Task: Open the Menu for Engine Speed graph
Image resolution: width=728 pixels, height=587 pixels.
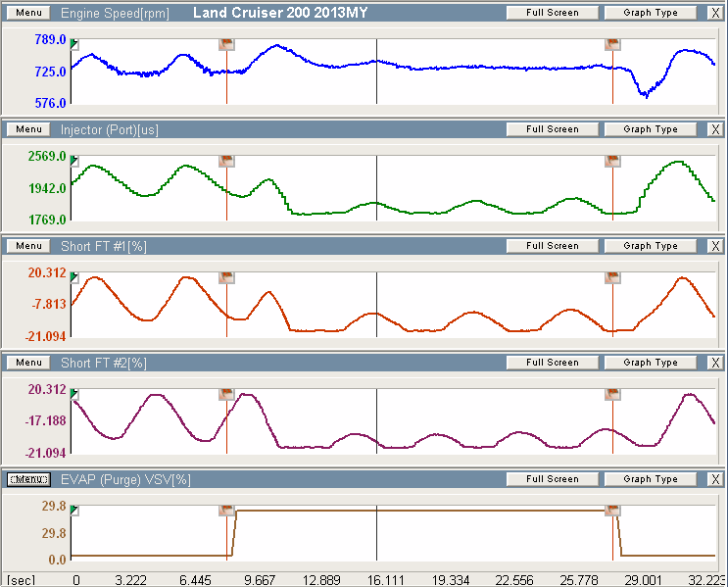Action: point(28,13)
